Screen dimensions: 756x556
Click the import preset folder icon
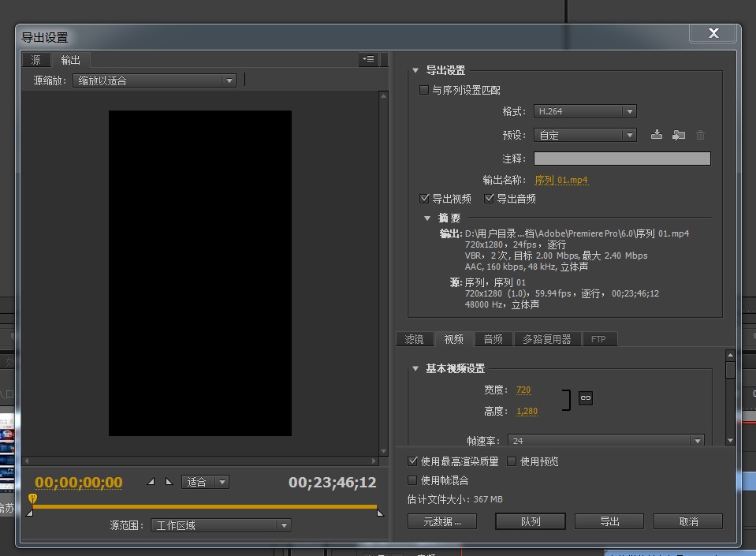(679, 135)
